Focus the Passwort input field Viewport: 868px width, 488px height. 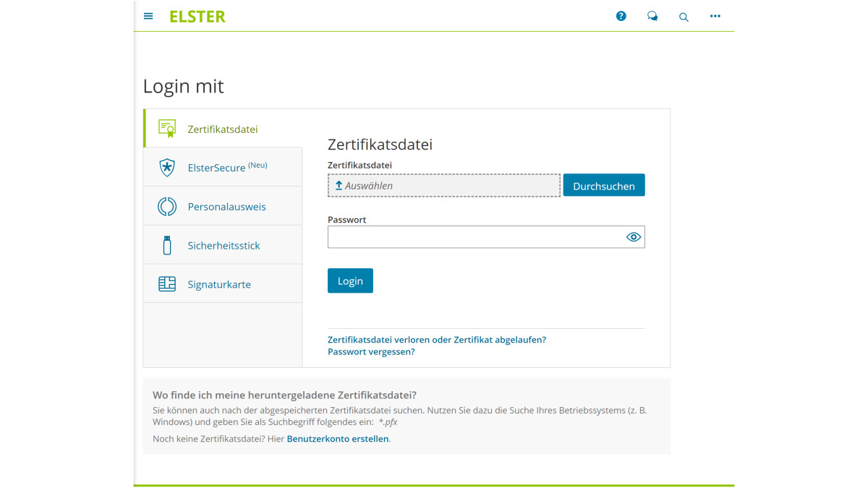coord(486,237)
